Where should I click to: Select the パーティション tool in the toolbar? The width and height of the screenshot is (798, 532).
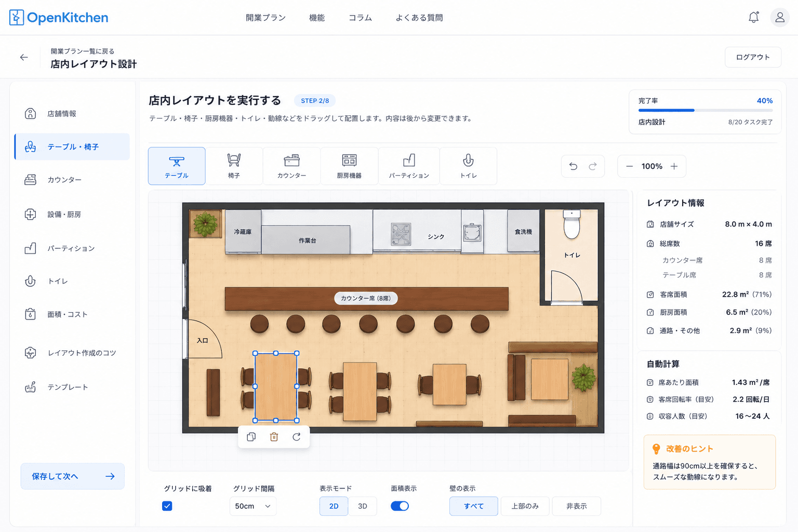click(409, 166)
